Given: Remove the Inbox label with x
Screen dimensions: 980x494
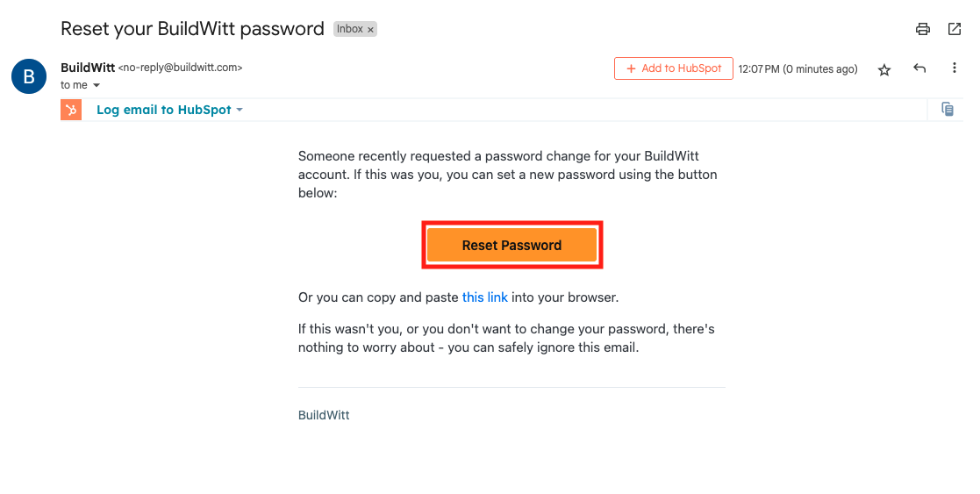Looking at the screenshot, I should [x=370, y=29].
